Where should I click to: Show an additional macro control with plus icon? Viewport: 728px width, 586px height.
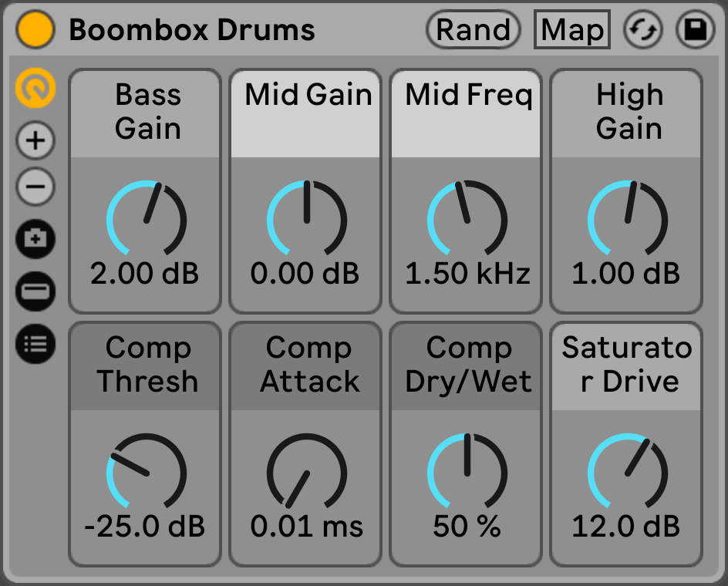pos(35,141)
